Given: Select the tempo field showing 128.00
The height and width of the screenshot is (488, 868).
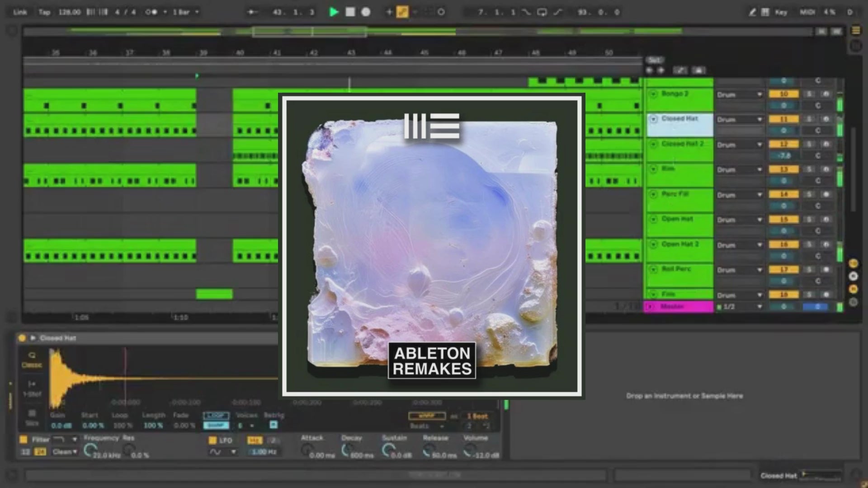Looking at the screenshot, I should [x=69, y=12].
